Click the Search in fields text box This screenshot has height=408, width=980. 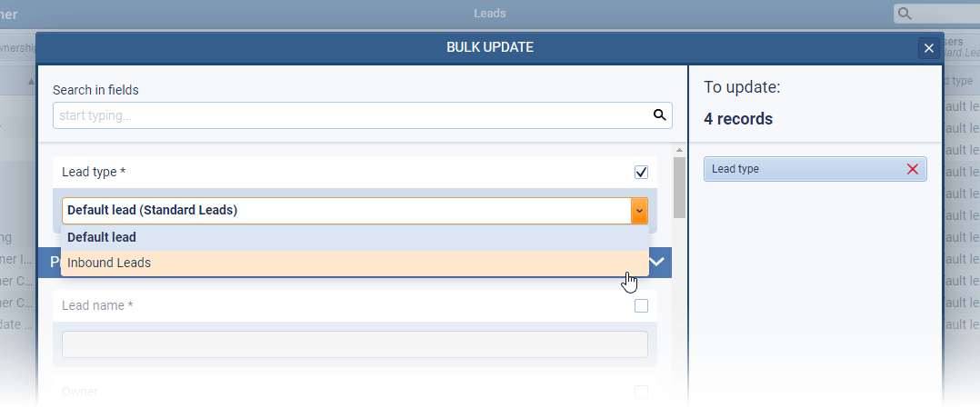(x=350, y=115)
